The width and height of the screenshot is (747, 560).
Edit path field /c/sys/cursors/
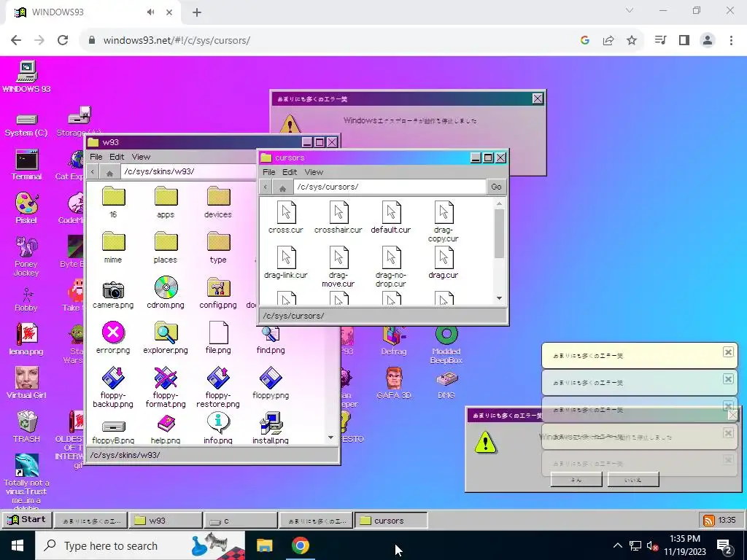tap(390, 187)
